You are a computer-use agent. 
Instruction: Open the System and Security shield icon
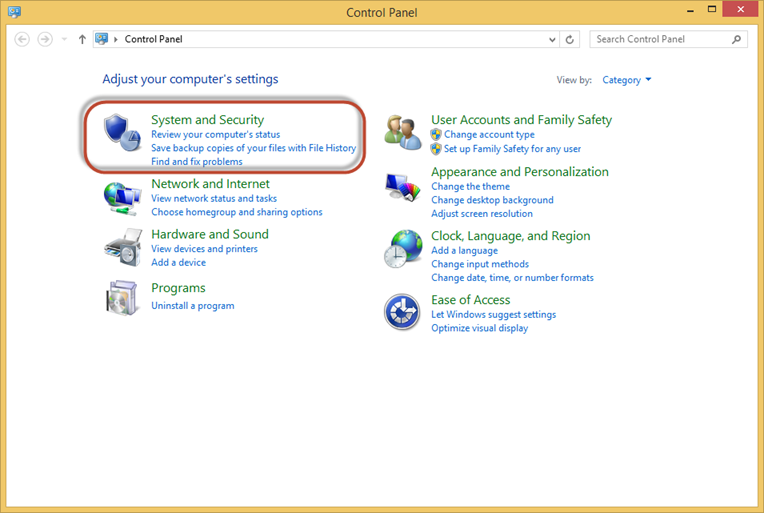(x=122, y=133)
